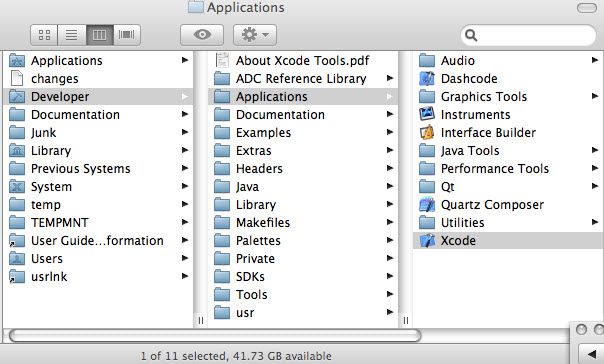
Task: Click the Headers folder icon
Action: click(222, 168)
